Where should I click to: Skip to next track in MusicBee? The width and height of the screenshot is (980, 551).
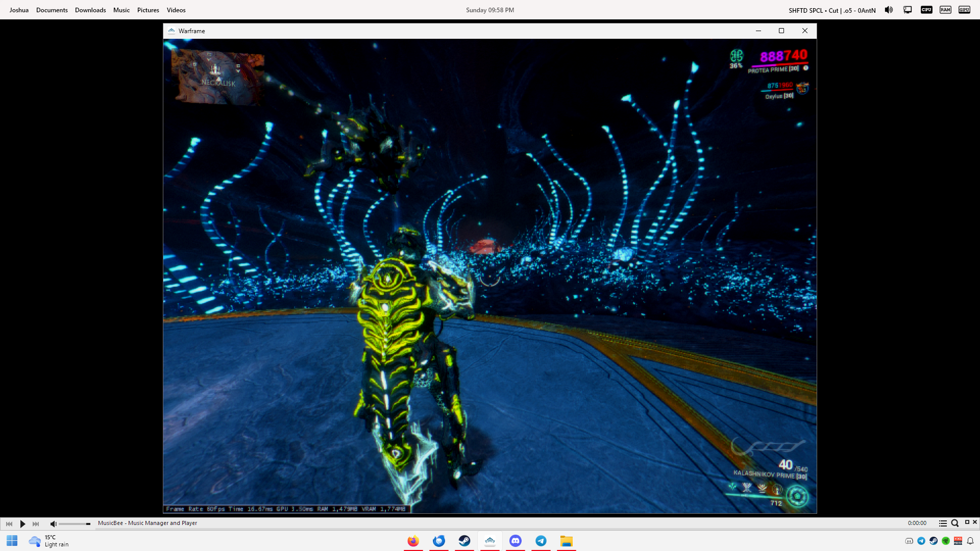36,523
